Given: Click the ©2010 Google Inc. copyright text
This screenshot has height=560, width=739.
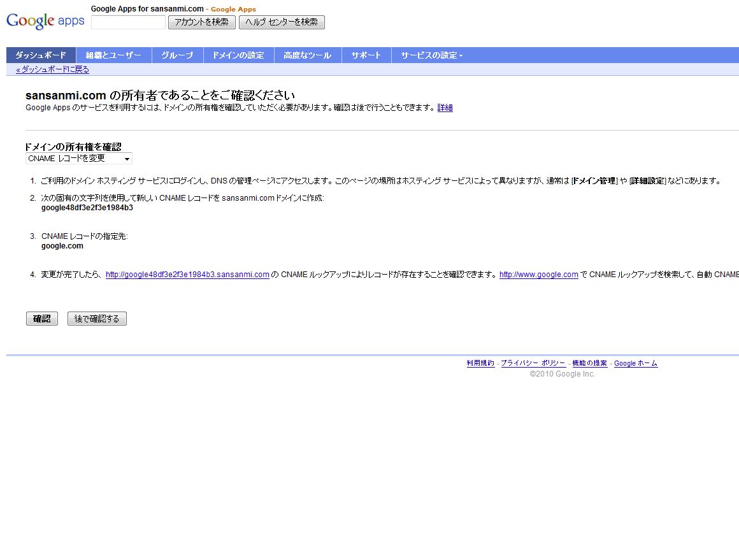Looking at the screenshot, I should [563, 374].
